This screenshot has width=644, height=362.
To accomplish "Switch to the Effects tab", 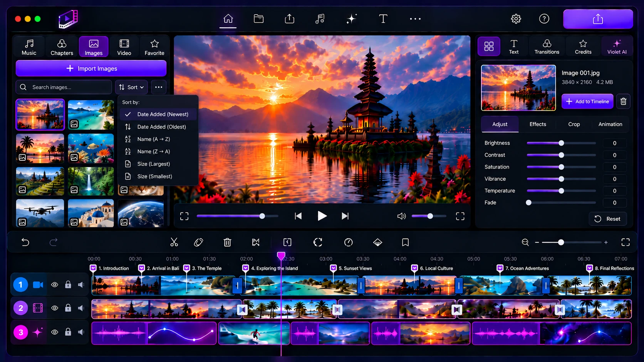I will pos(538,124).
